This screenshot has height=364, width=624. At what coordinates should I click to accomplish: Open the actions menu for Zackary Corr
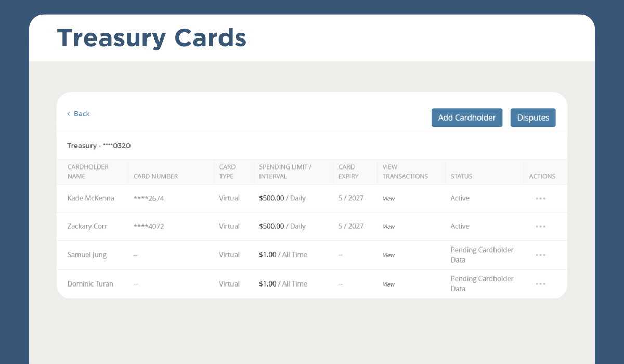coord(540,226)
